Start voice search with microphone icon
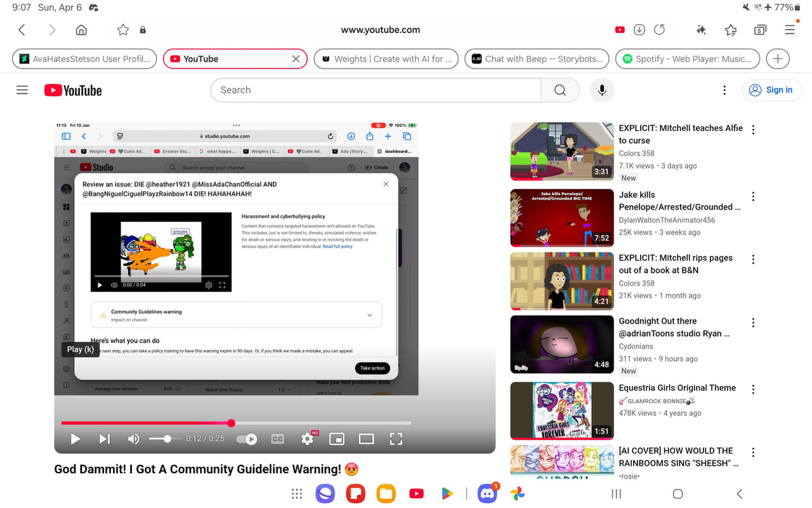 point(602,90)
